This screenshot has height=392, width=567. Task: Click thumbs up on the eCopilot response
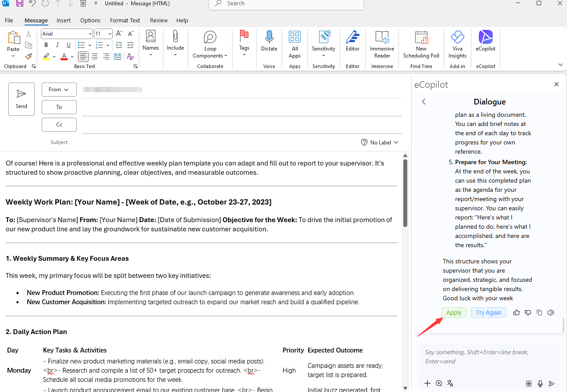coord(517,313)
